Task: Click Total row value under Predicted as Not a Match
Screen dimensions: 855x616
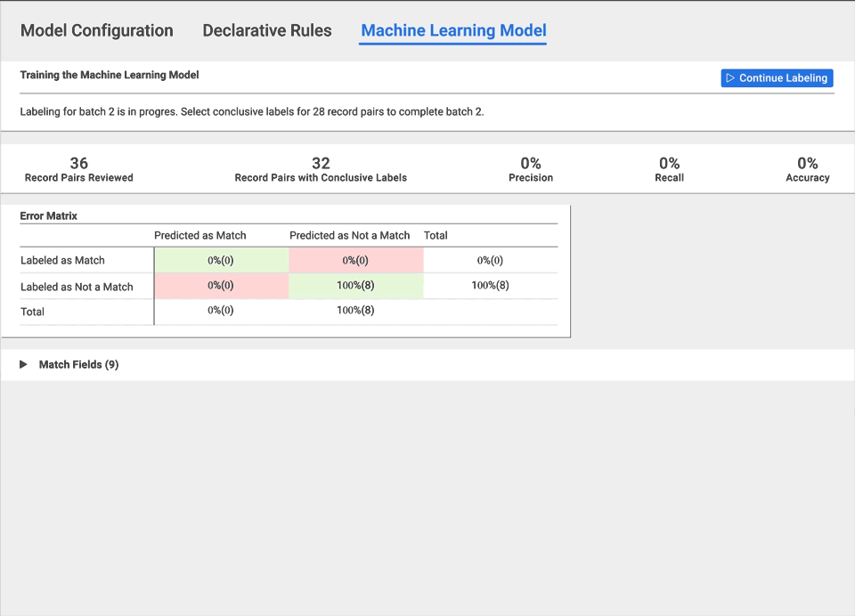Action: click(x=355, y=311)
